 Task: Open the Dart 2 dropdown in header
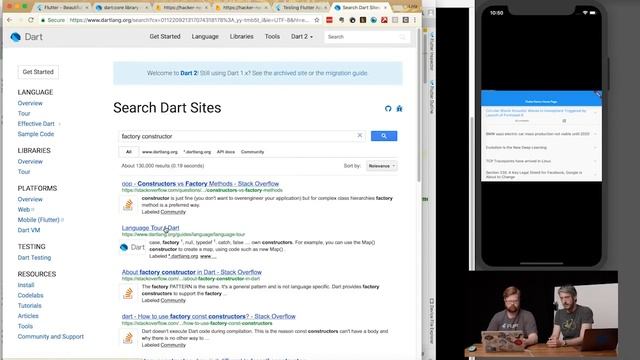(302, 37)
